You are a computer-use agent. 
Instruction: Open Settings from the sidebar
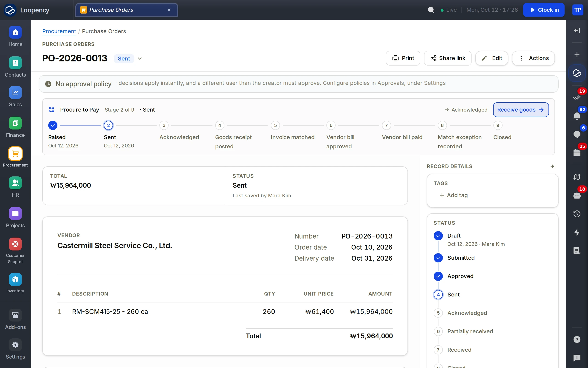[15, 349]
